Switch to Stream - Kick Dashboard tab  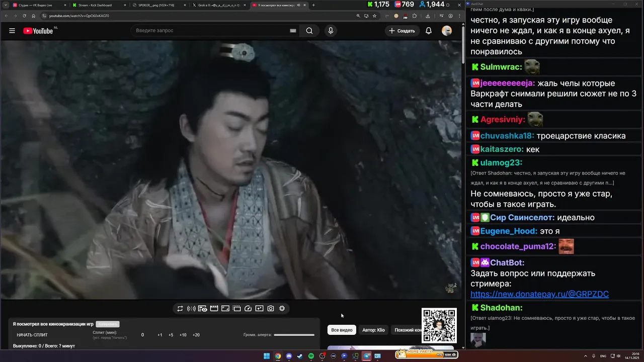(99, 5)
